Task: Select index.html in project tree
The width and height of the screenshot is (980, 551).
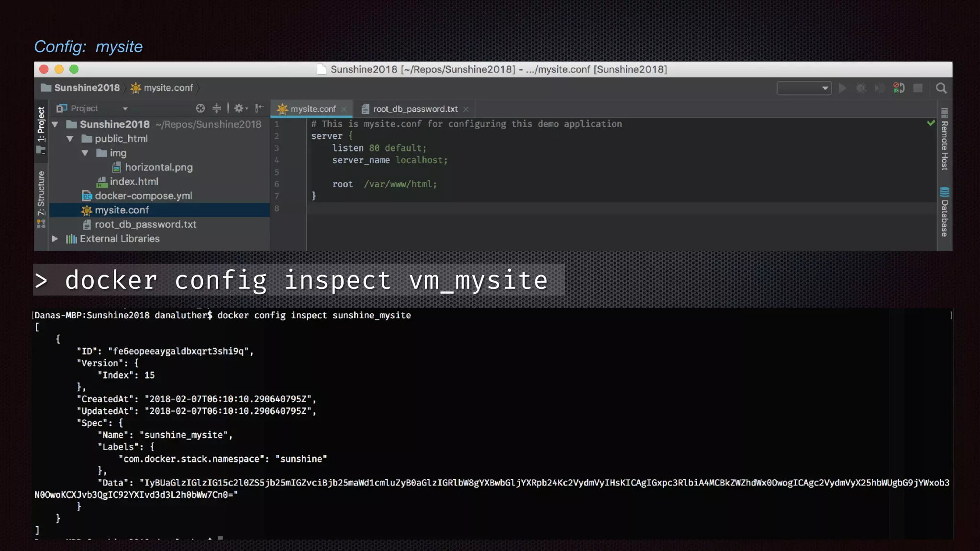Action: (134, 182)
